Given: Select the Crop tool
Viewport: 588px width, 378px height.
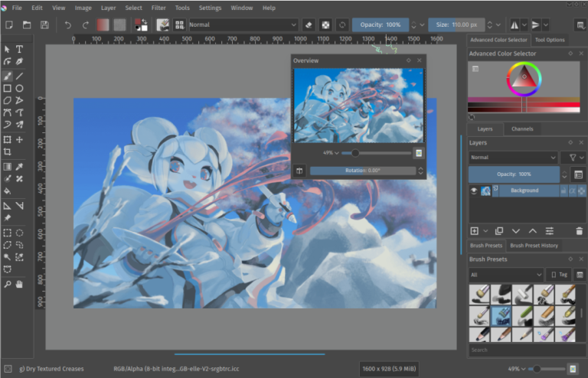Looking at the screenshot, I should click(7, 152).
